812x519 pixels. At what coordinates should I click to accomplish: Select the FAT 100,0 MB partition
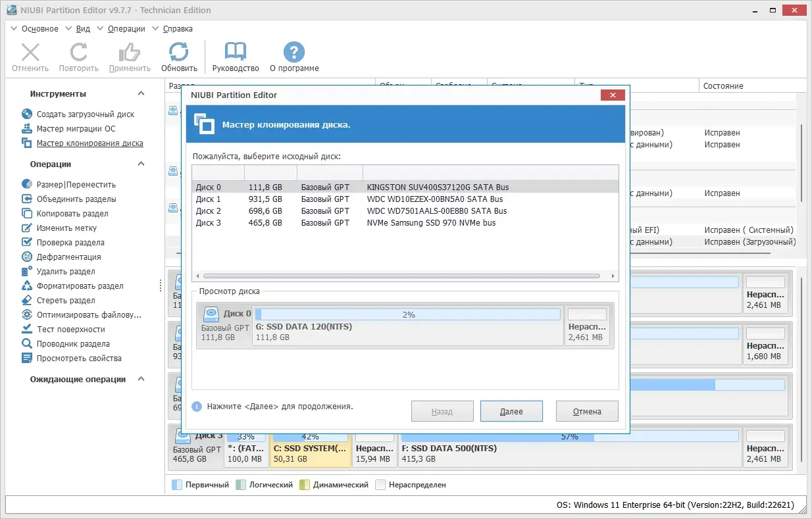click(246, 448)
